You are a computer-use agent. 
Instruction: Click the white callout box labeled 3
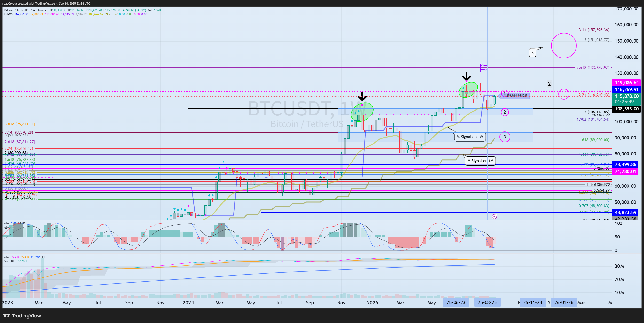(533, 53)
